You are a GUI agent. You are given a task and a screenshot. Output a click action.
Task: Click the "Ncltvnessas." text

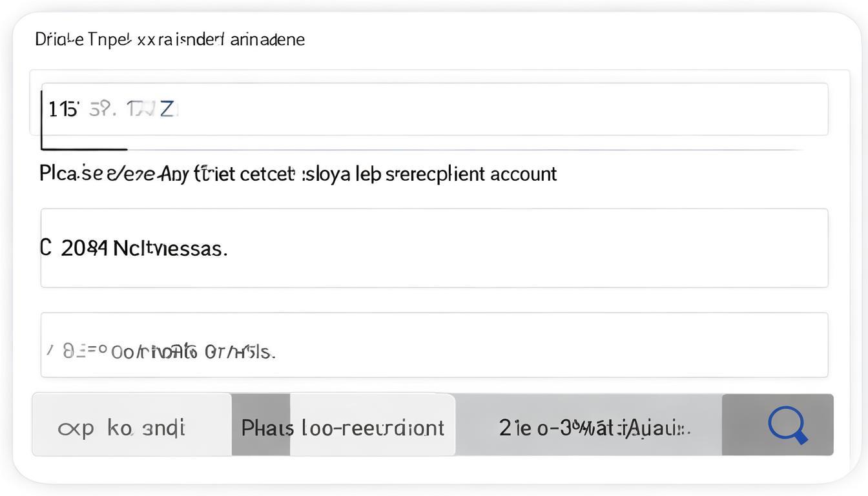[x=170, y=248]
